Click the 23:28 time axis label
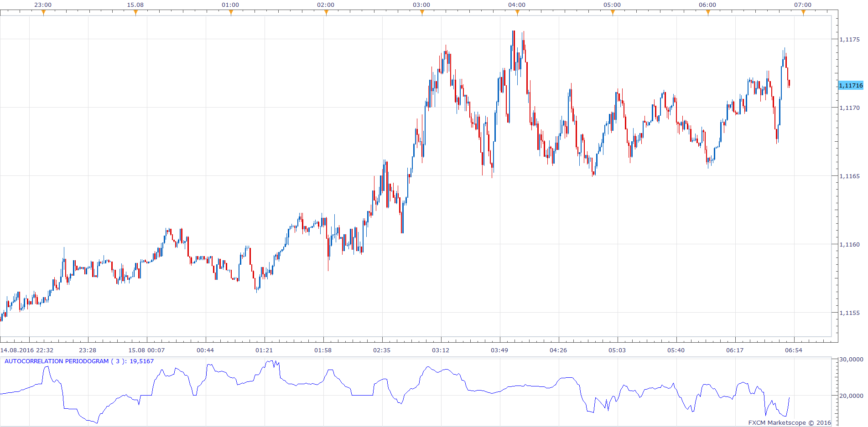 coord(88,350)
